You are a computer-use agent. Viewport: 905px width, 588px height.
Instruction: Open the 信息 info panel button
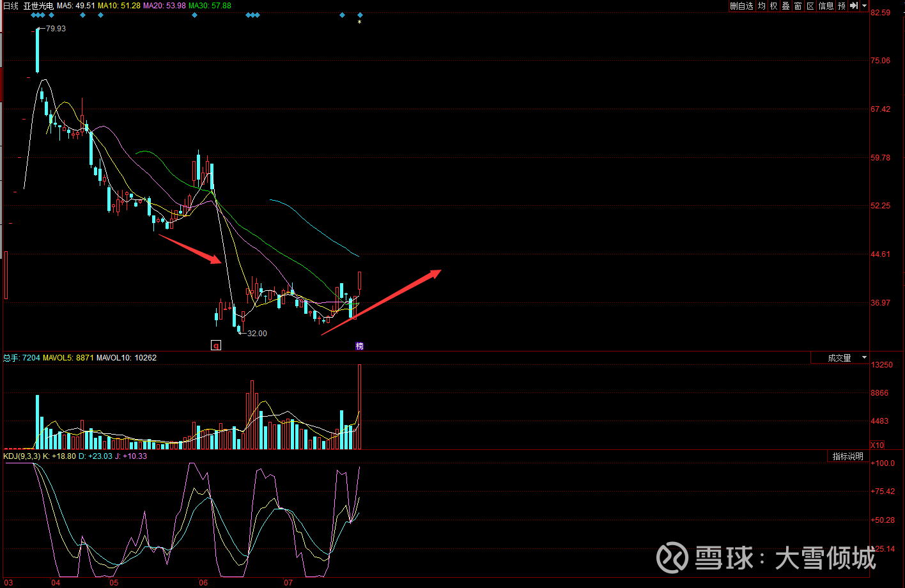pos(826,6)
